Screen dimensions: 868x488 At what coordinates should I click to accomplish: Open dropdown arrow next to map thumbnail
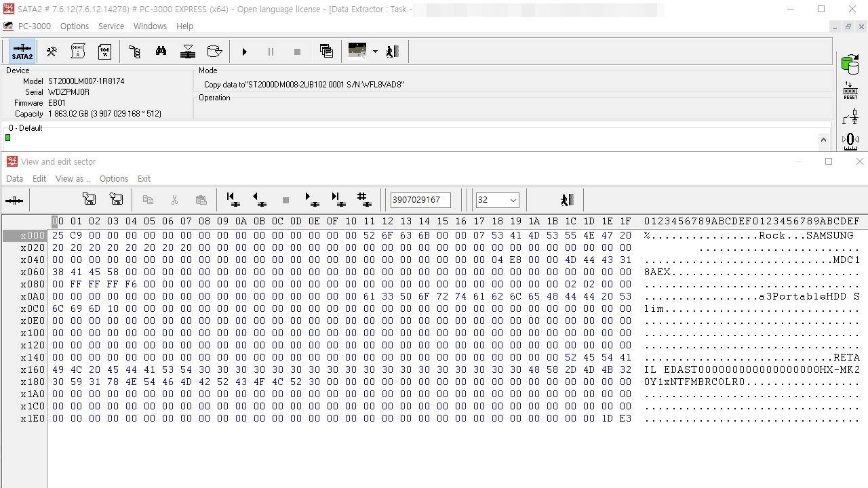click(x=374, y=52)
